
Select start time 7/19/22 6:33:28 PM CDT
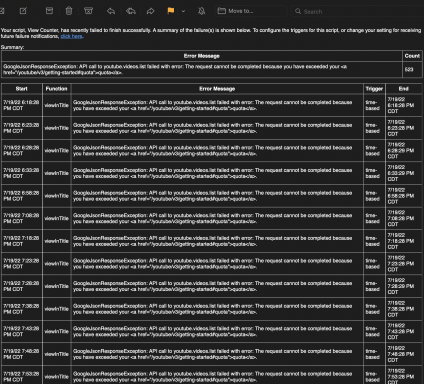coord(21,173)
